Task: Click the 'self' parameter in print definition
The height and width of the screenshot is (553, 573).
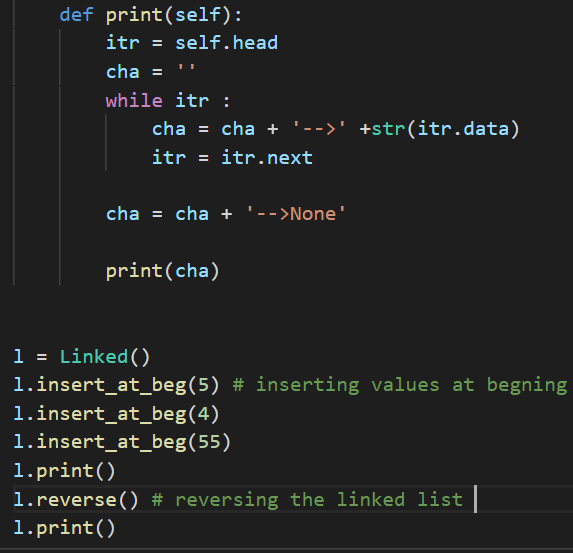Action: (198, 15)
